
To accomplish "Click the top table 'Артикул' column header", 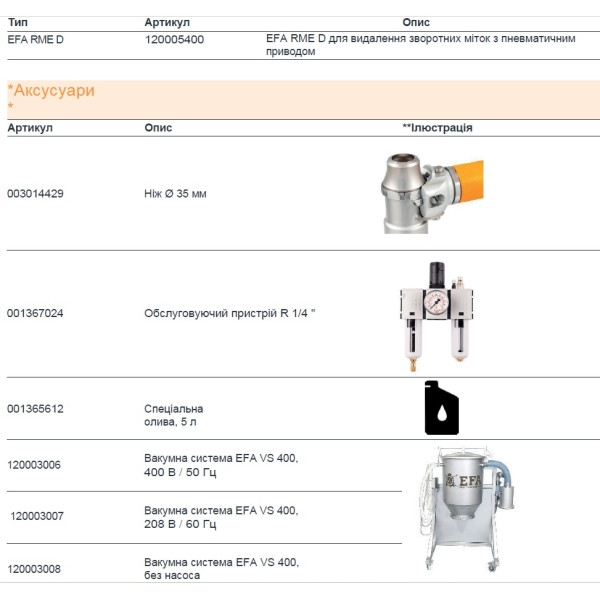I will (x=167, y=23).
